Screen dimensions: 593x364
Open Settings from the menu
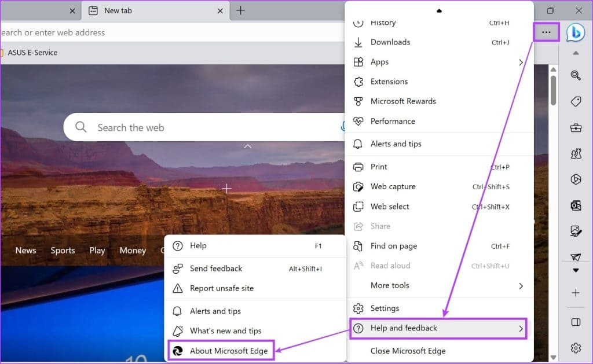coord(439,308)
